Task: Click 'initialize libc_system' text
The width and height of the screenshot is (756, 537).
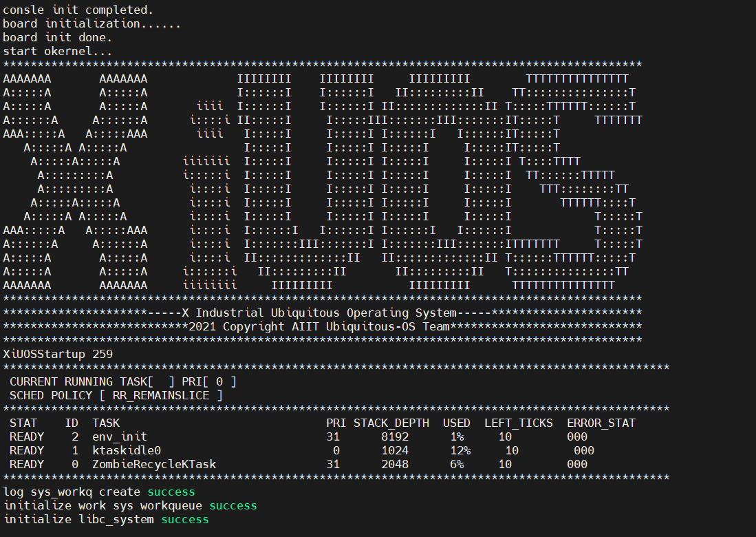Action: click(78, 520)
